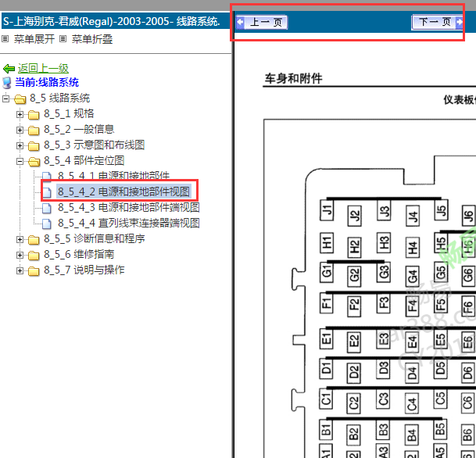Click the 8_5_4_4 document page icon
This screenshot has width=476, height=458.
(x=46, y=224)
